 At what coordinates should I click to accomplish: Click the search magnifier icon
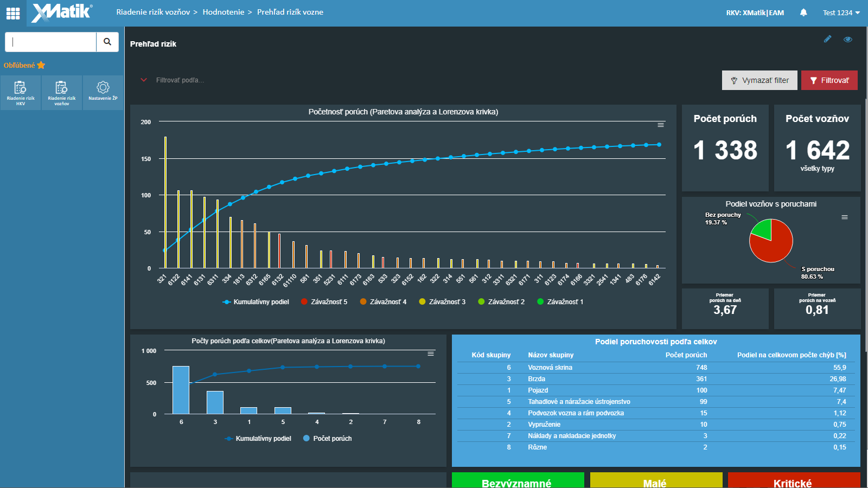[x=107, y=42]
